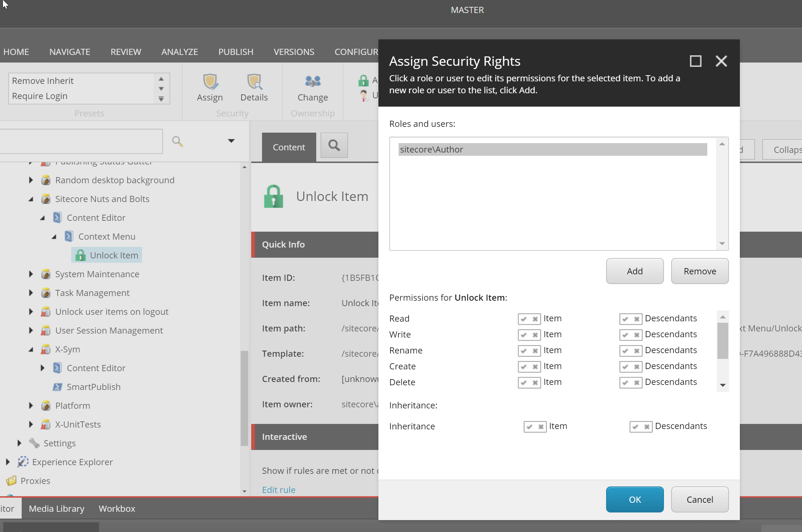Click the SmartPublish script icon
This screenshot has width=802, height=532.
[57, 387]
